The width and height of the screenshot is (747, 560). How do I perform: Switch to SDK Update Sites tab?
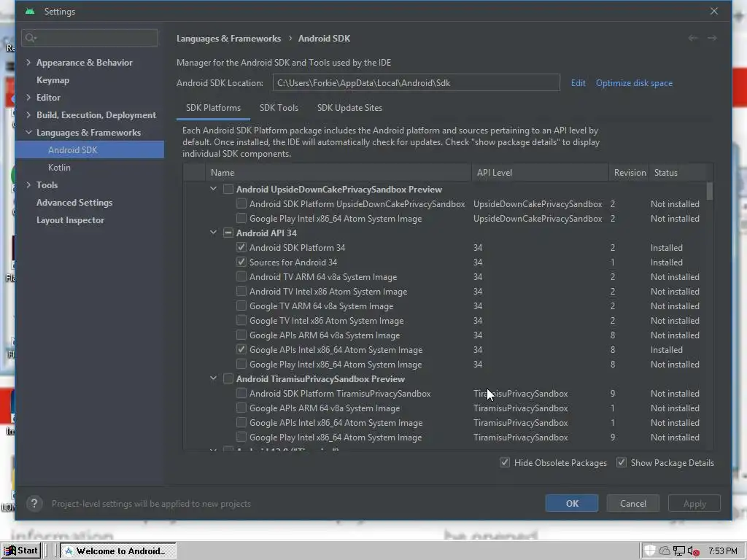(349, 108)
